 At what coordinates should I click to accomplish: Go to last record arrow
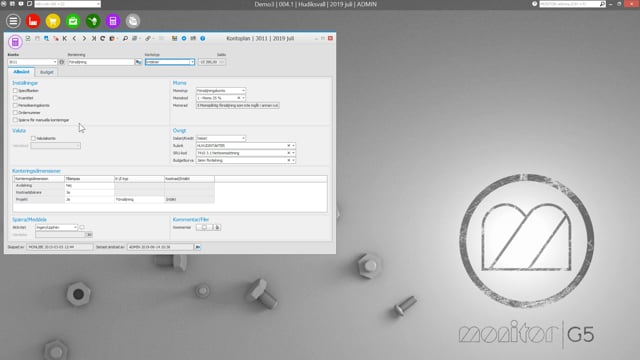pos(93,38)
